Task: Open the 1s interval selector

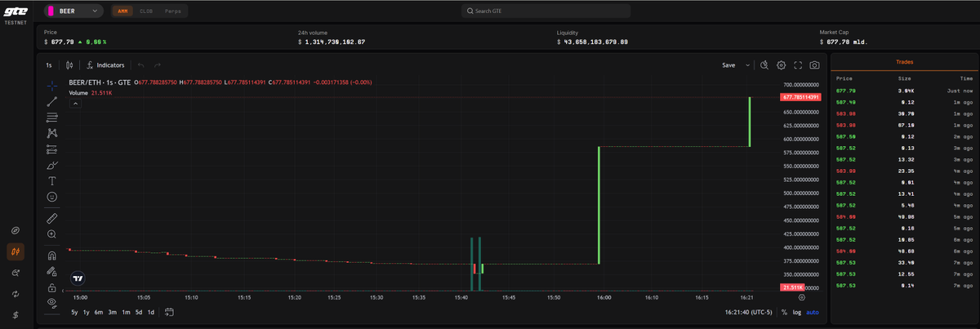Action: point(49,64)
